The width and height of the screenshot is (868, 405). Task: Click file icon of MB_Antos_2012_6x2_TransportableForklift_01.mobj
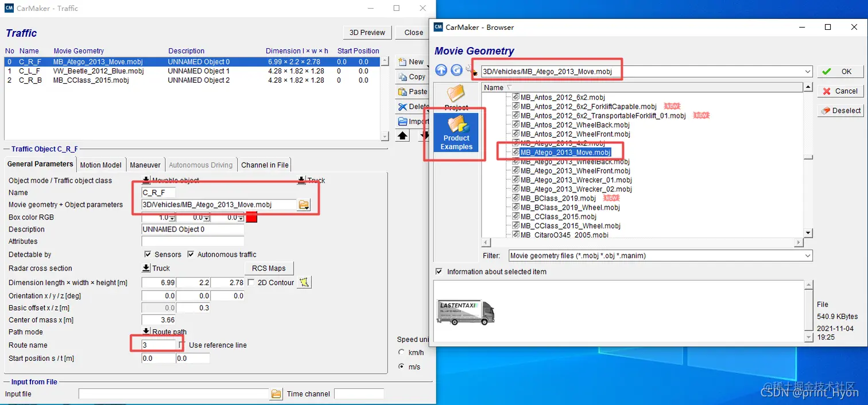point(516,115)
